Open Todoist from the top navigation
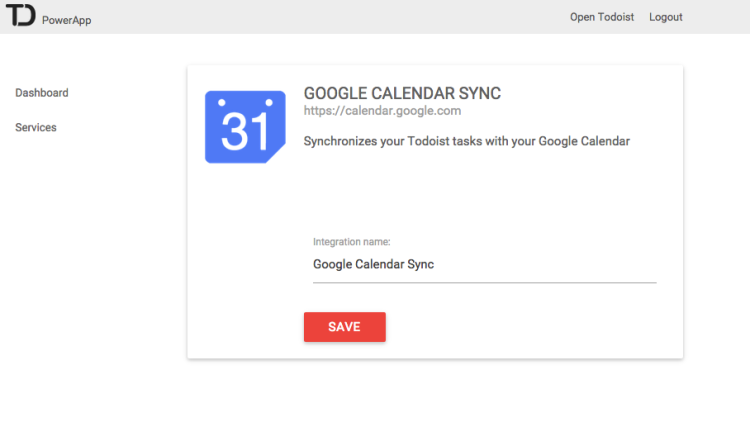Viewport: 750px width, 427px height. pos(602,17)
